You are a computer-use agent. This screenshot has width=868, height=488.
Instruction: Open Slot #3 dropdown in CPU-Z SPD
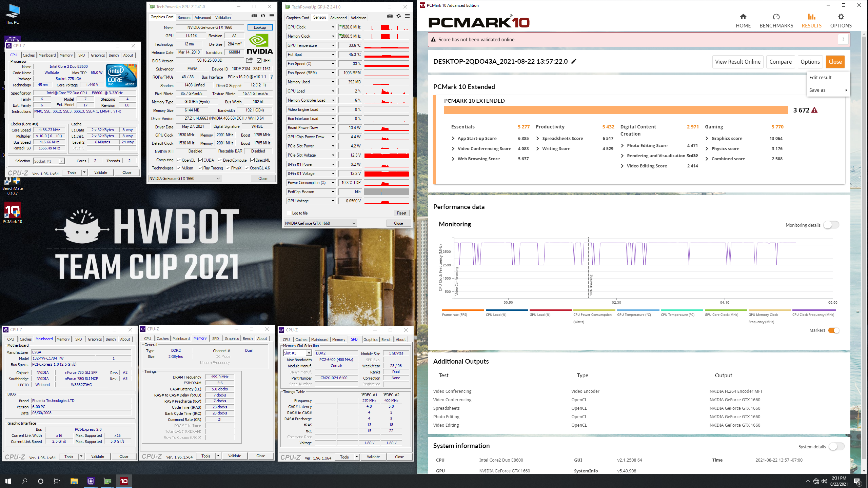click(x=297, y=353)
